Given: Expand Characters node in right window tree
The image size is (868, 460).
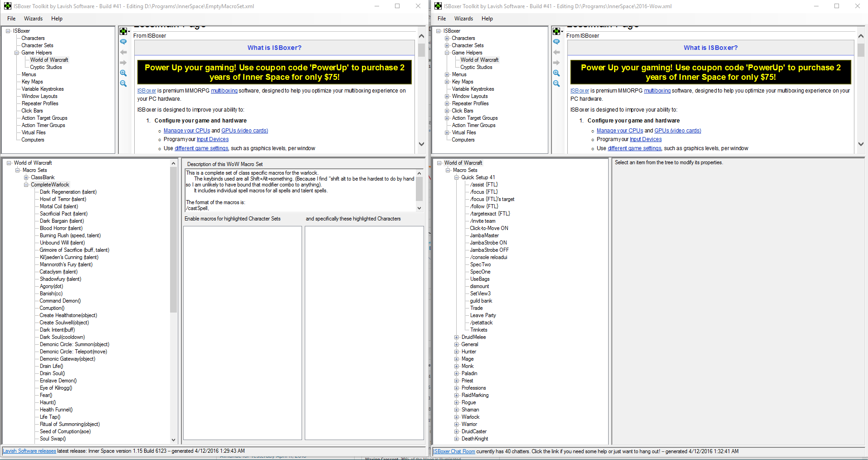Looking at the screenshot, I should click(447, 38).
